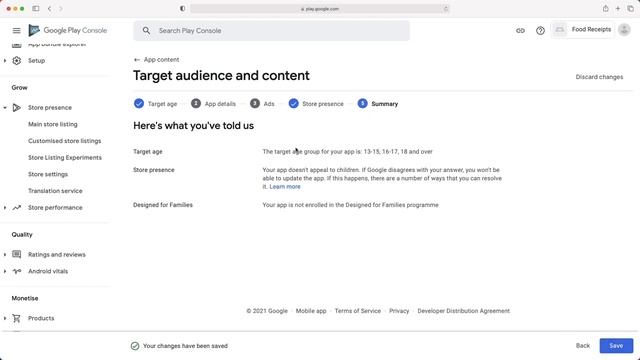
Task: Go to the App details step
Action: point(213,104)
